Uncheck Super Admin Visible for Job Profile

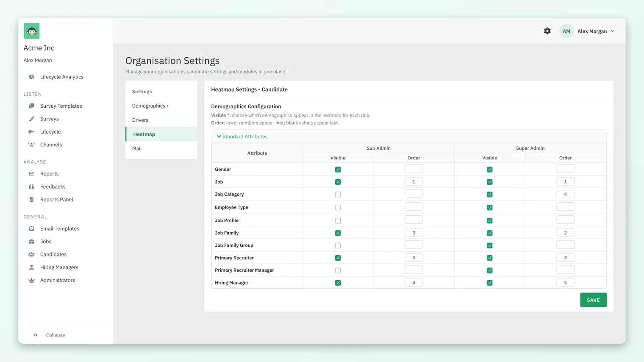click(489, 220)
